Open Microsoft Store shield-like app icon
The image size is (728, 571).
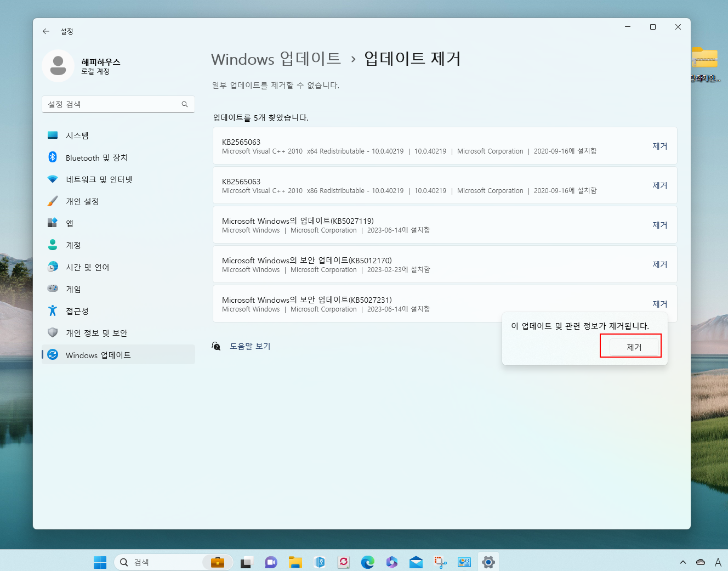click(x=320, y=562)
